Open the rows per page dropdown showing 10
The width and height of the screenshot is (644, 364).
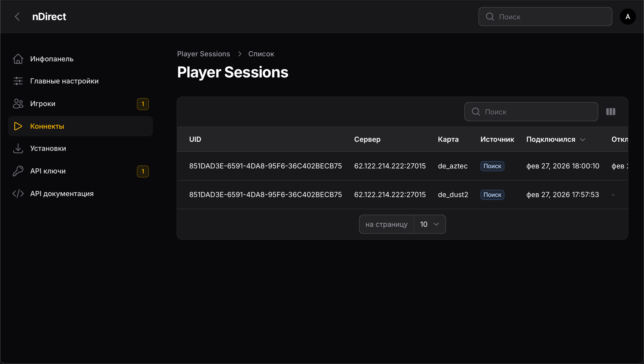tap(429, 224)
